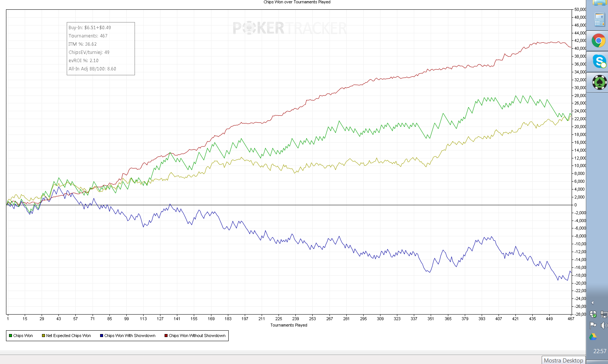
Task: Click the x-axis tick label '113'
Action: pos(143,319)
